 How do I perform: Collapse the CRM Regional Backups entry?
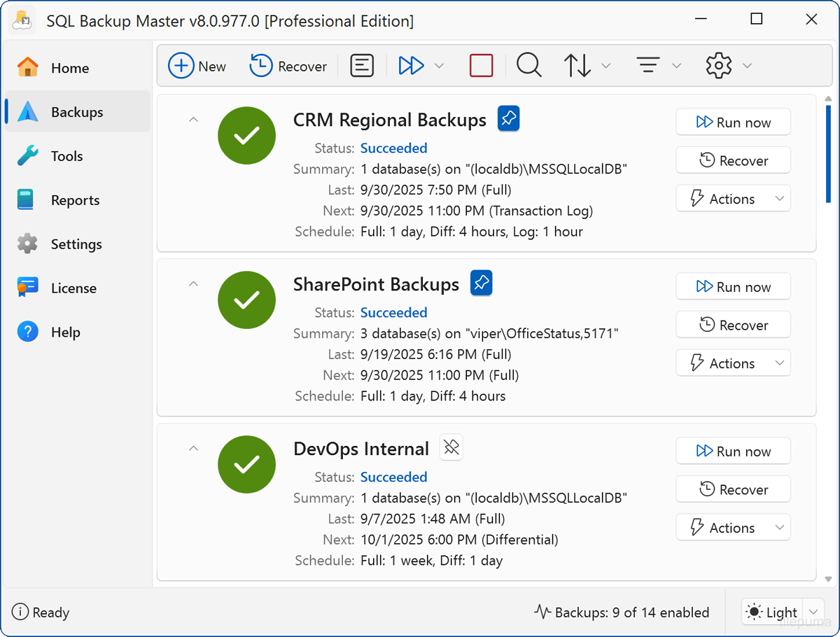(193, 119)
